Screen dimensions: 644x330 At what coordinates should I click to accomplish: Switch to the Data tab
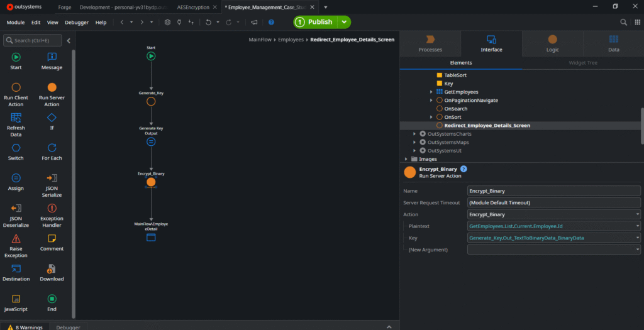(614, 44)
